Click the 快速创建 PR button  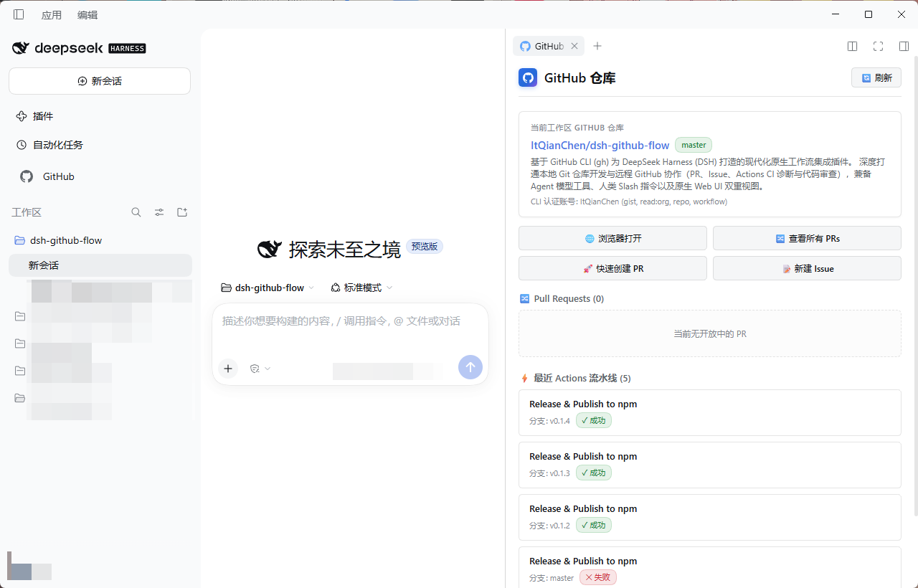(612, 268)
